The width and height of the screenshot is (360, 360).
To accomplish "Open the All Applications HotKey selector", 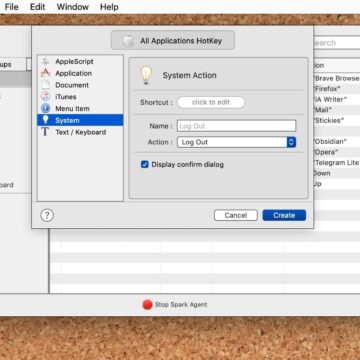I will click(x=173, y=41).
